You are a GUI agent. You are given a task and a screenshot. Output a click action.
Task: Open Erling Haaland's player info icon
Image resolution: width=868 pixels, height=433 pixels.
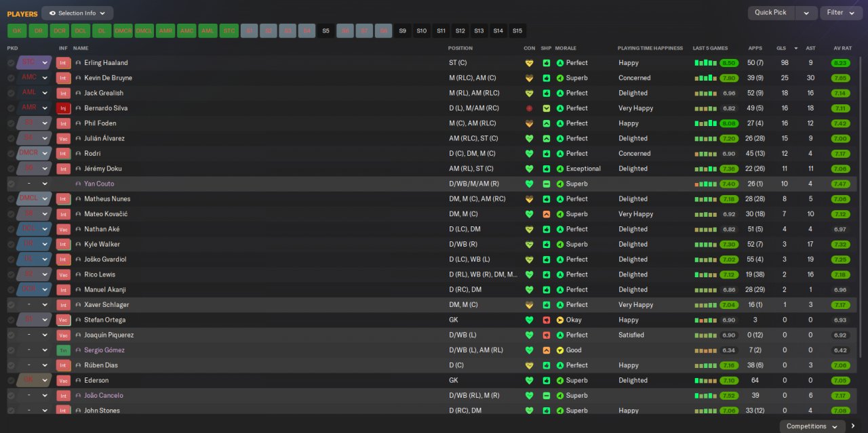coord(78,63)
